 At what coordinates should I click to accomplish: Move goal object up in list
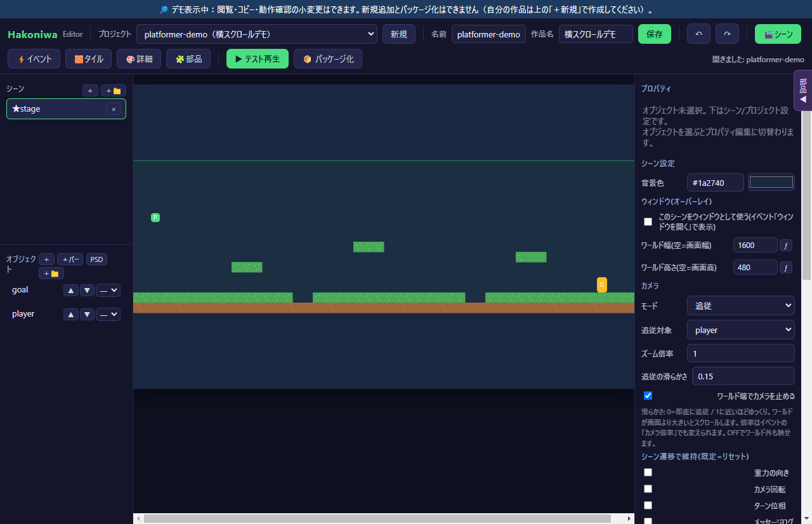pyautogui.click(x=72, y=290)
